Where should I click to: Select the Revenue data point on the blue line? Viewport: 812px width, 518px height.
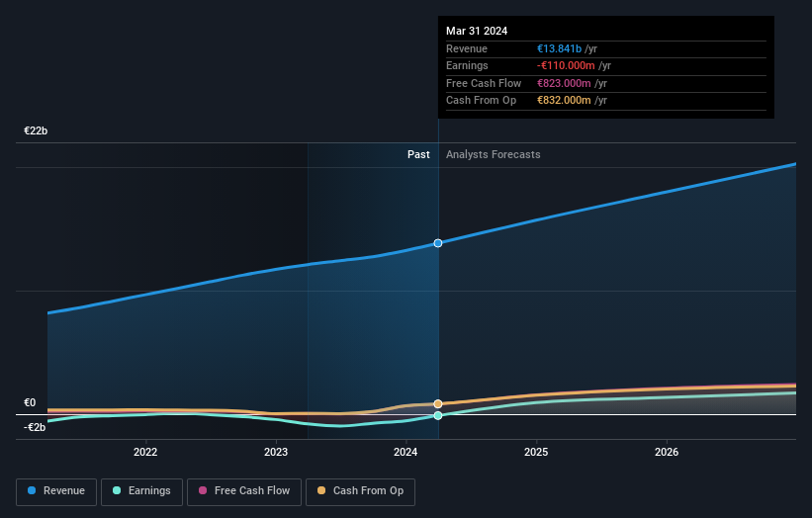(438, 243)
